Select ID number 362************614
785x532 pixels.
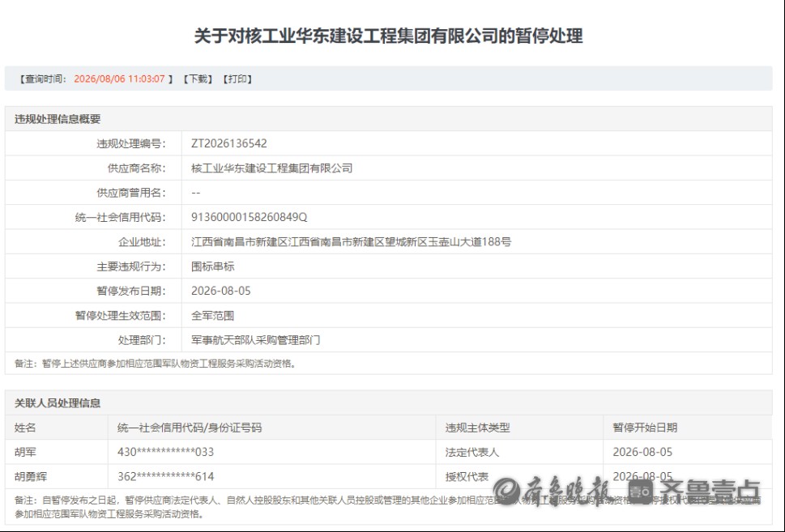click(x=166, y=476)
